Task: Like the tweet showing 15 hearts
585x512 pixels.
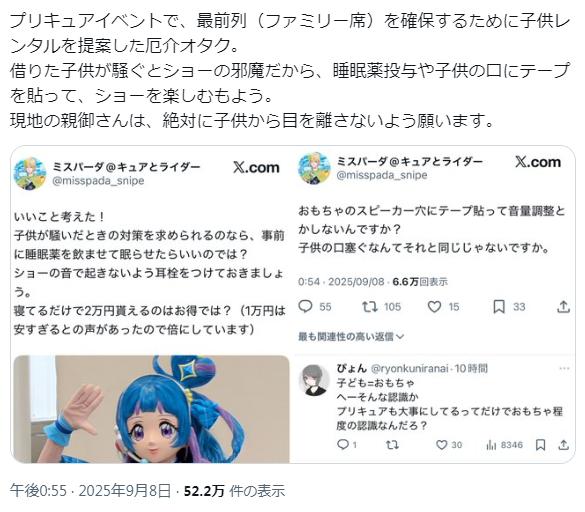Action: (434, 307)
